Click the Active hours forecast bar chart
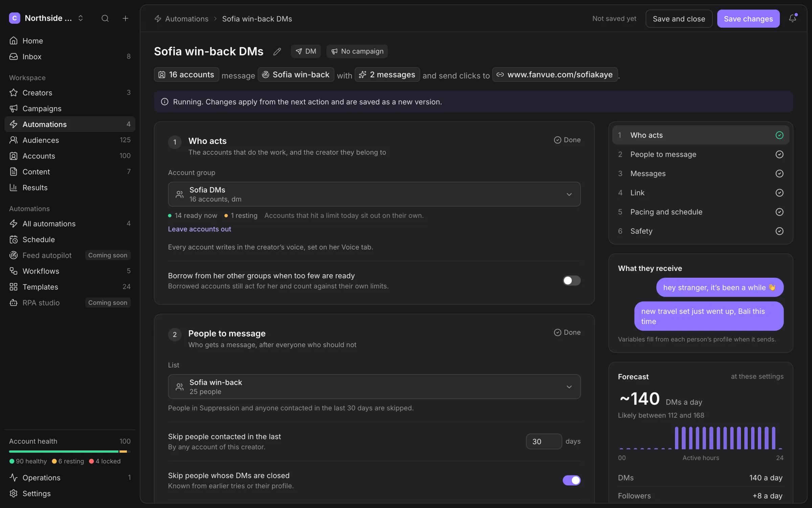 pos(700,438)
